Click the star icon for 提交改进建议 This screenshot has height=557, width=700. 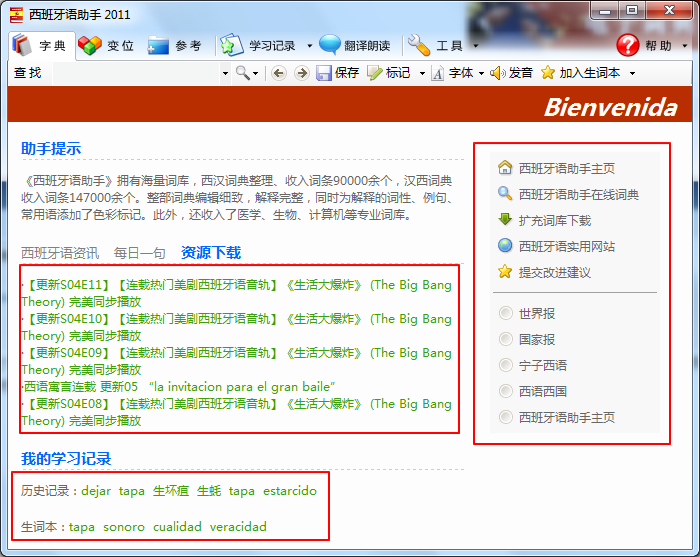505,271
